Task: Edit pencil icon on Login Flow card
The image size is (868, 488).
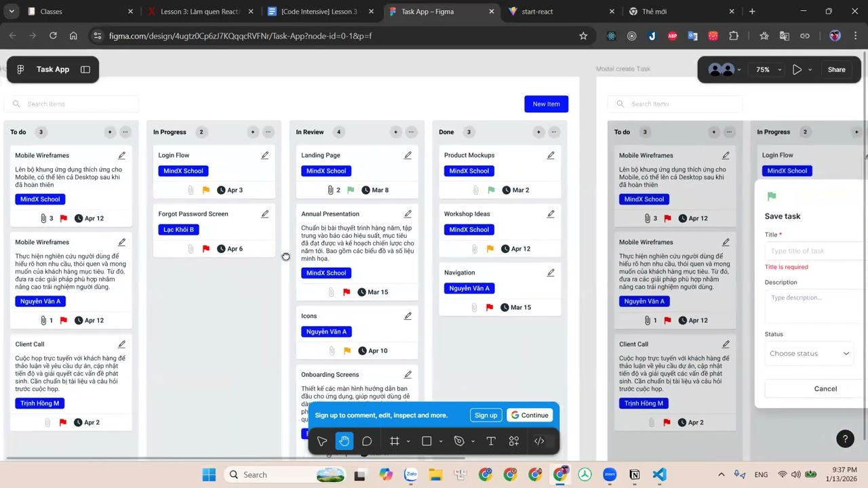Action: (265, 155)
